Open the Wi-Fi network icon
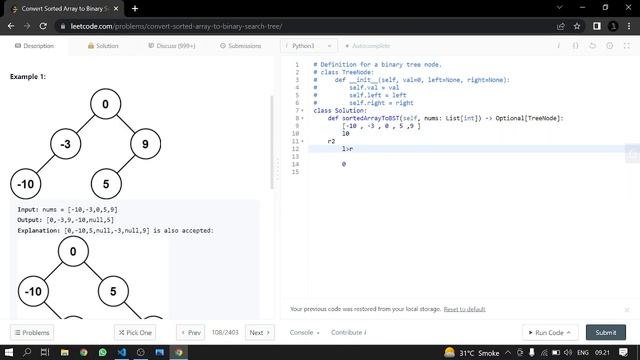Screen dimensions: 640x360 544,352
